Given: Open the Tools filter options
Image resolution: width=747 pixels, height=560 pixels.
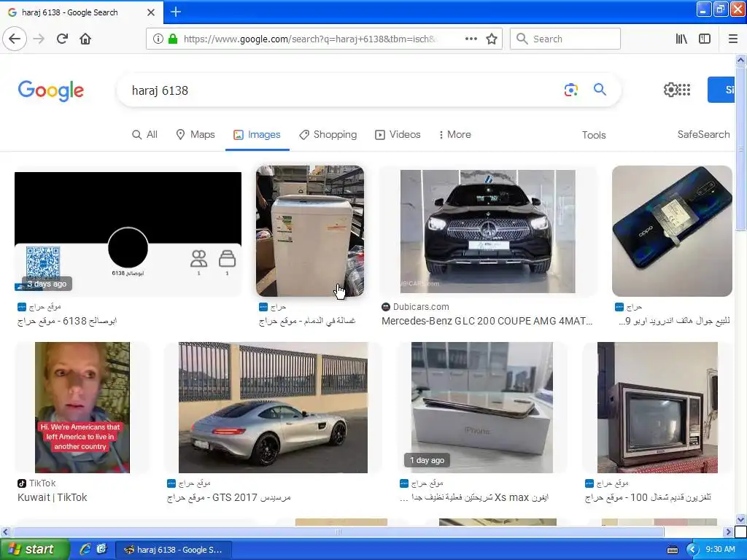Looking at the screenshot, I should click(594, 135).
